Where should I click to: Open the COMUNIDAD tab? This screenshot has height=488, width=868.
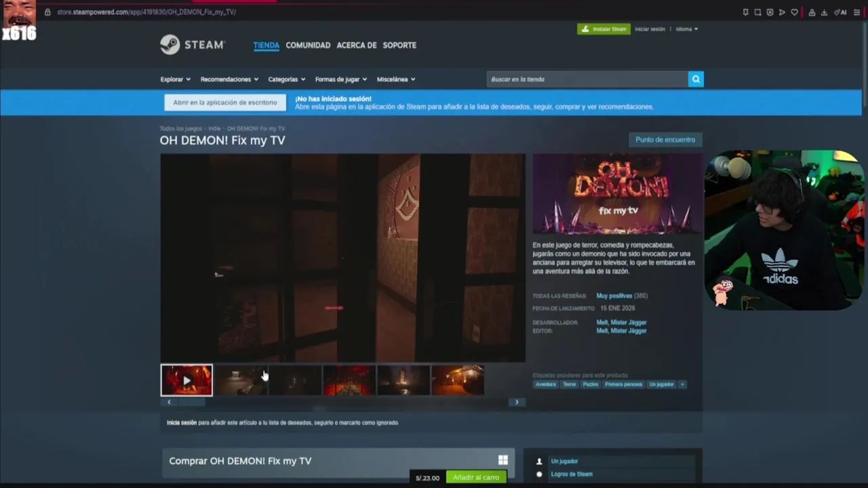pos(308,45)
